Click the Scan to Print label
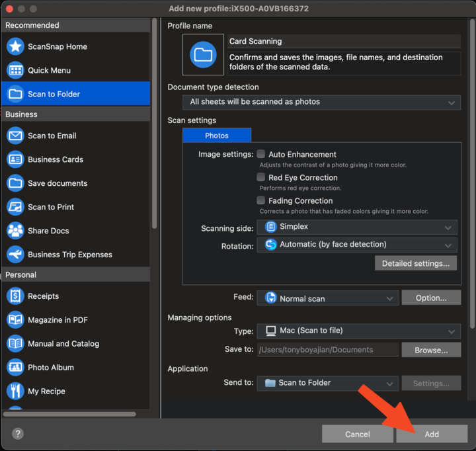Viewport: 476px width, 451px height. pyautogui.click(x=51, y=207)
